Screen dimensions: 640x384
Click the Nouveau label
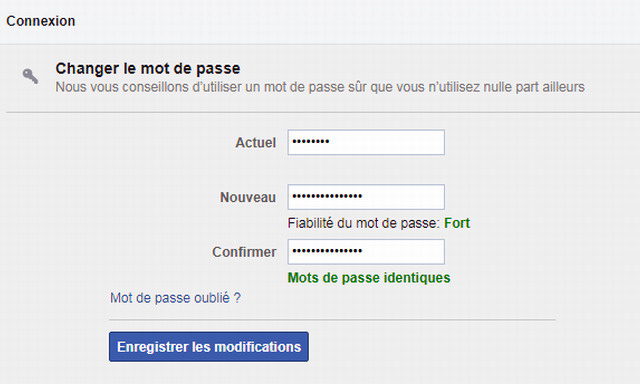[x=248, y=198]
